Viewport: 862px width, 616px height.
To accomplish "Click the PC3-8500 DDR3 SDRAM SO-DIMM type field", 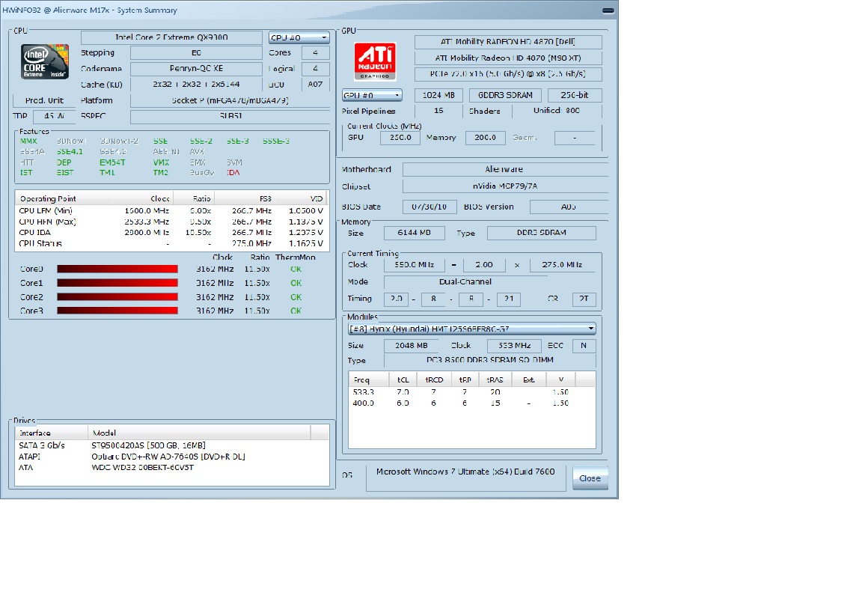I will click(x=490, y=360).
